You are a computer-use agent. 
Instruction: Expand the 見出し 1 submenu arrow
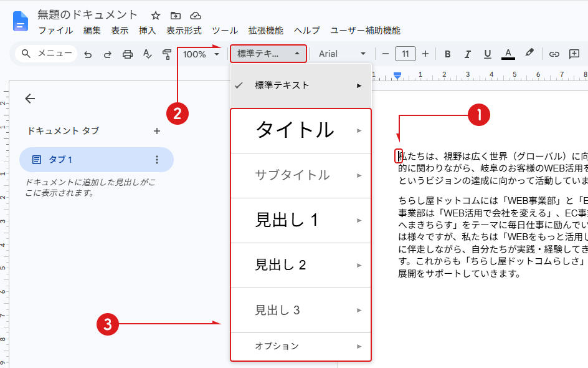coord(359,220)
